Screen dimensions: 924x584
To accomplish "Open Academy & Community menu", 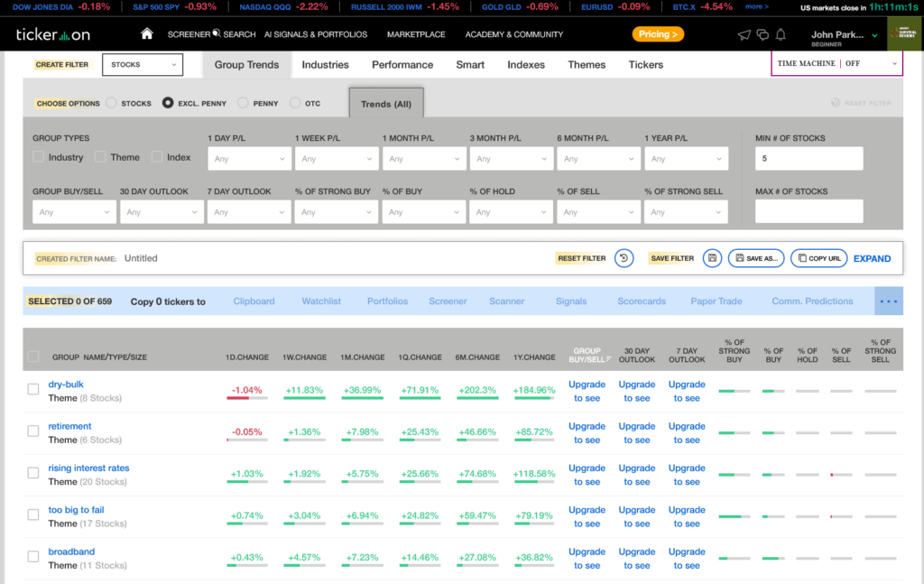I will pos(513,35).
